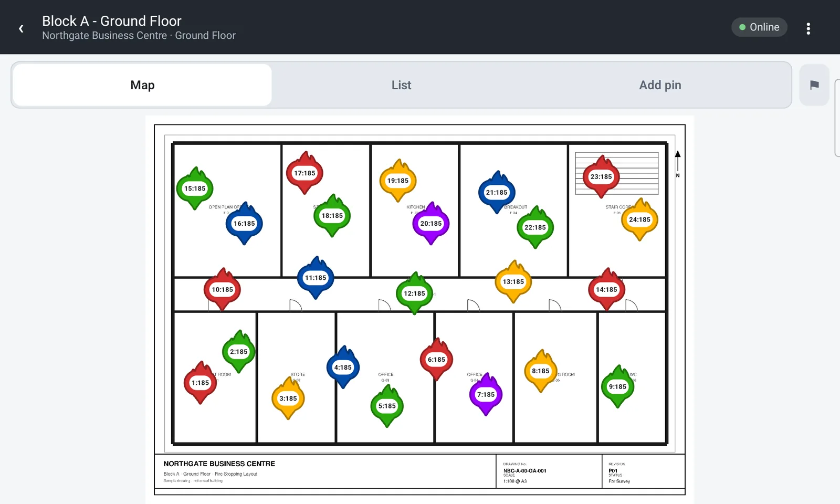
Task: Switch to the Map tab
Action: (x=142, y=85)
